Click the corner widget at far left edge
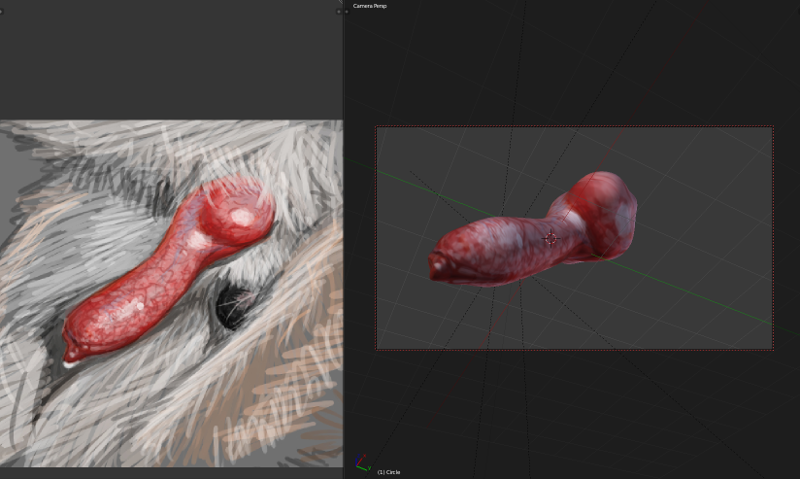This screenshot has width=800, height=479. [x=2, y=11]
